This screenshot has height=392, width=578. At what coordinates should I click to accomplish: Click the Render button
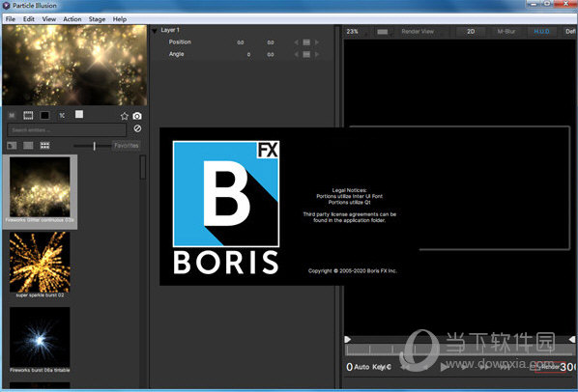pyautogui.click(x=550, y=367)
